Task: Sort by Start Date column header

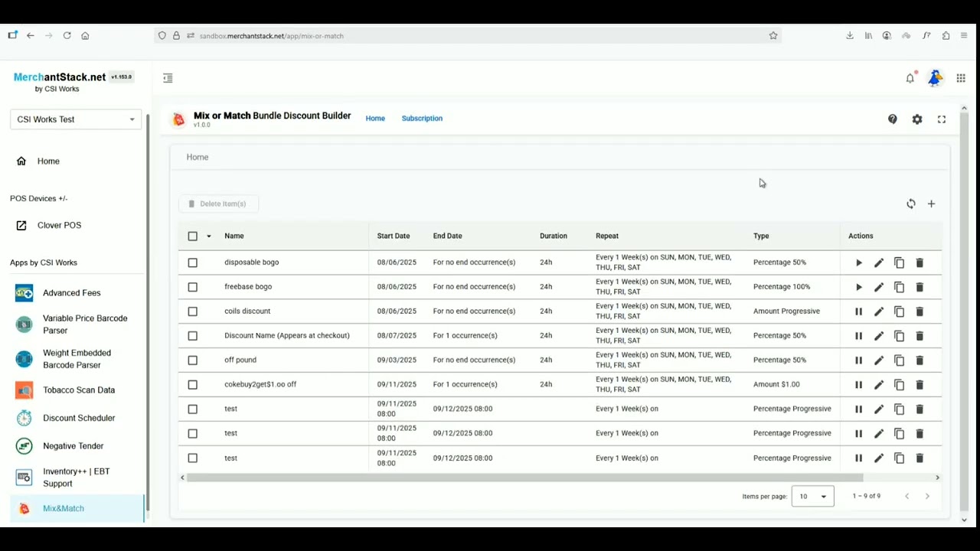Action: click(394, 236)
